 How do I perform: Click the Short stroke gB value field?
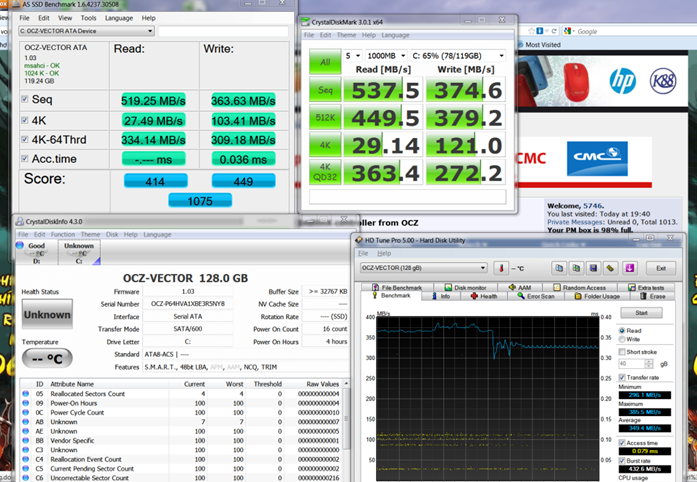[x=631, y=364]
